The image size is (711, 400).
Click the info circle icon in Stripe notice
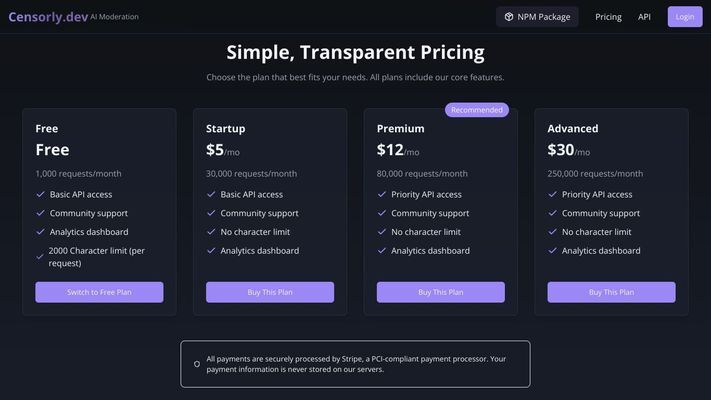click(x=197, y=364)
